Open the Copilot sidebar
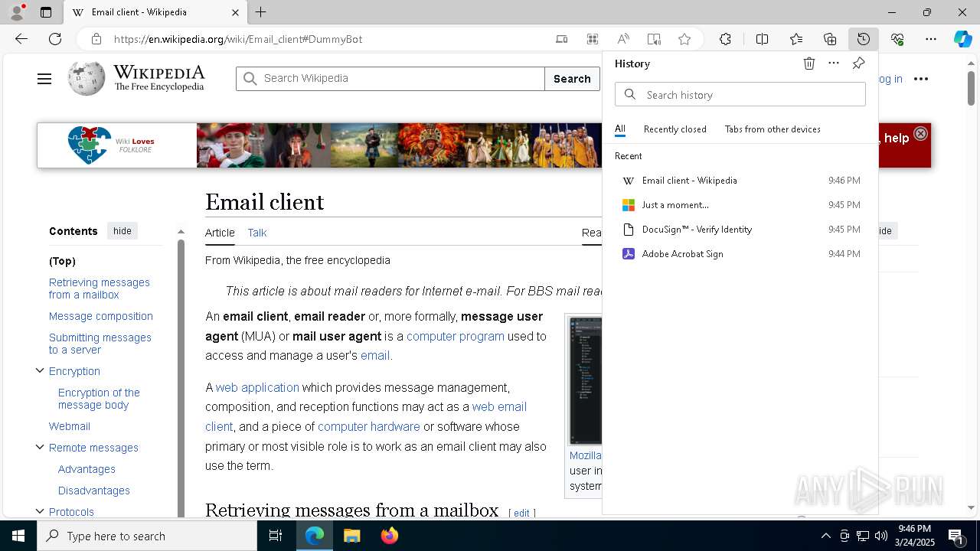The width and height of the screenshot is (980, 551). pyautogui.click(x=962, y=39)
